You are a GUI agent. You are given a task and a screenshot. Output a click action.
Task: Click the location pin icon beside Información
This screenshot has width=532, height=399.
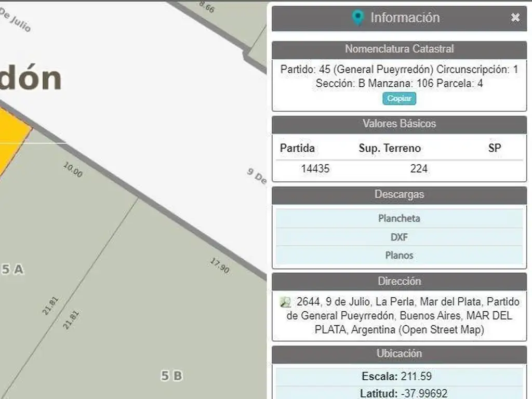(357, 18)
